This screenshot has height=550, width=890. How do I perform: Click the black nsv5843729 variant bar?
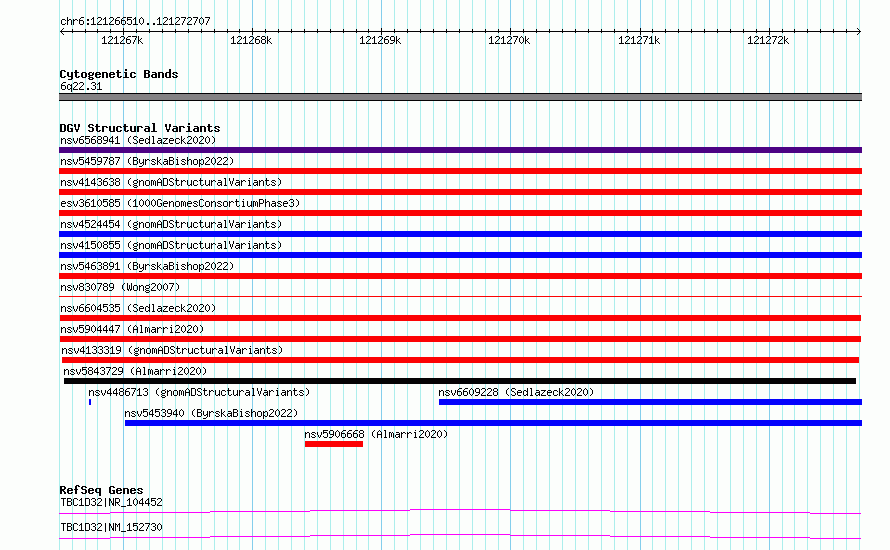click(x=460, y=381)
